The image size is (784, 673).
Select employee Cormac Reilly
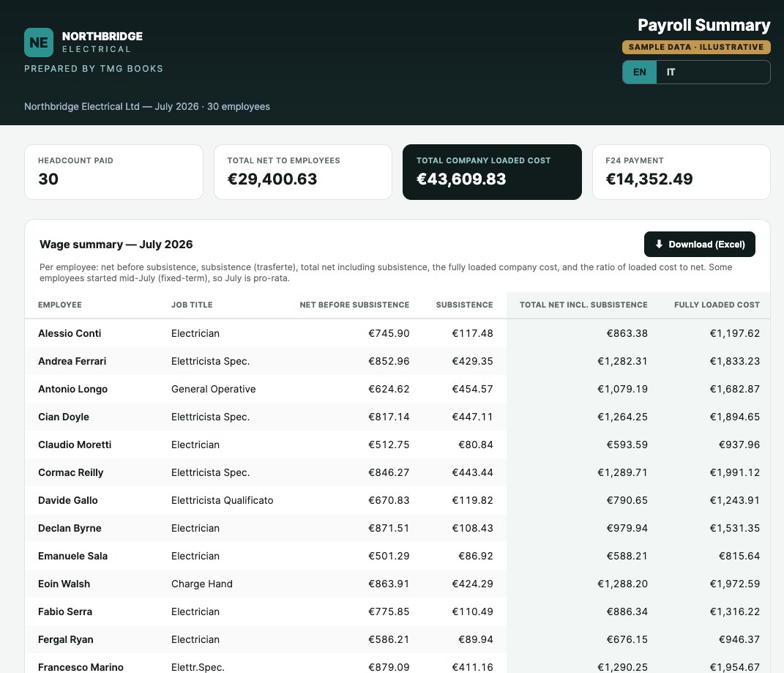tap(70, 472)
